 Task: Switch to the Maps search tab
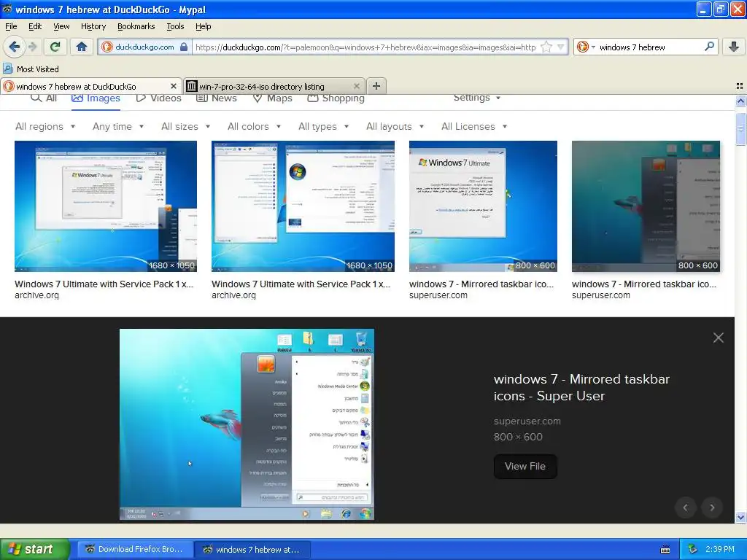tap(273, 98)
